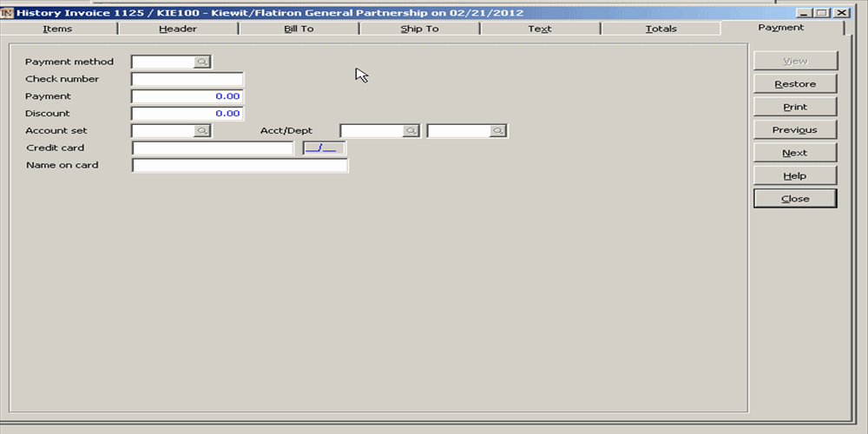Click the credit card expiration date field
The height and width of the screenshot is (434, 868).
[323, 148]
